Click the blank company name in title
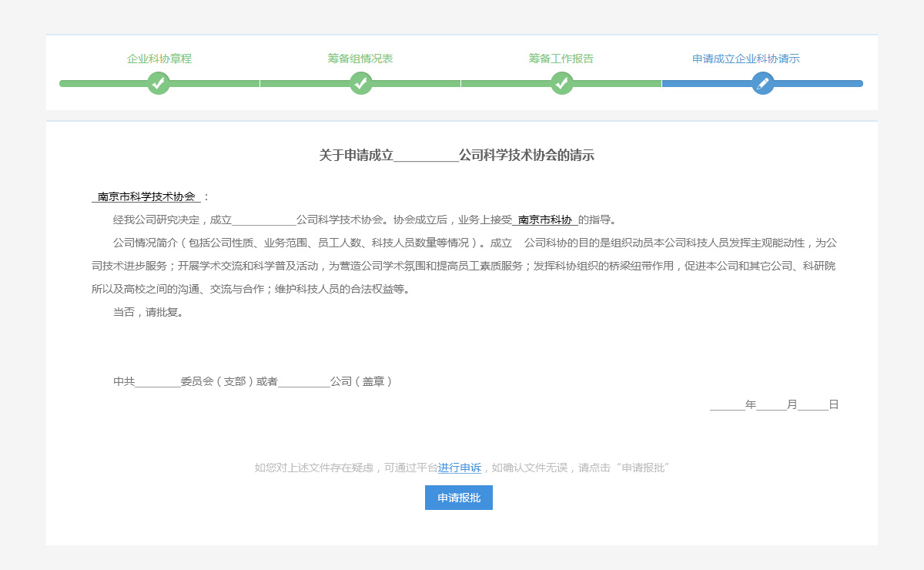Viewport: 924px width, 570px height. pos(426,156)
